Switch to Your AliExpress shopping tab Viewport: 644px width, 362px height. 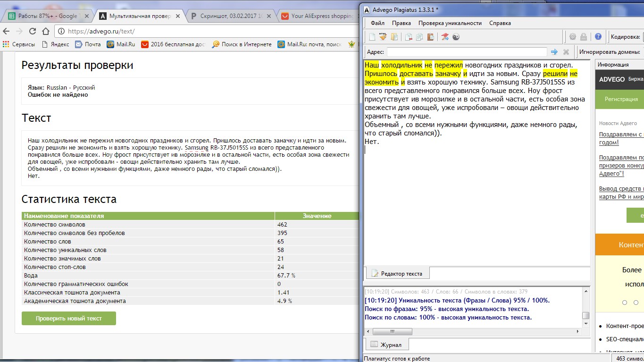click(x=318, y=16)
